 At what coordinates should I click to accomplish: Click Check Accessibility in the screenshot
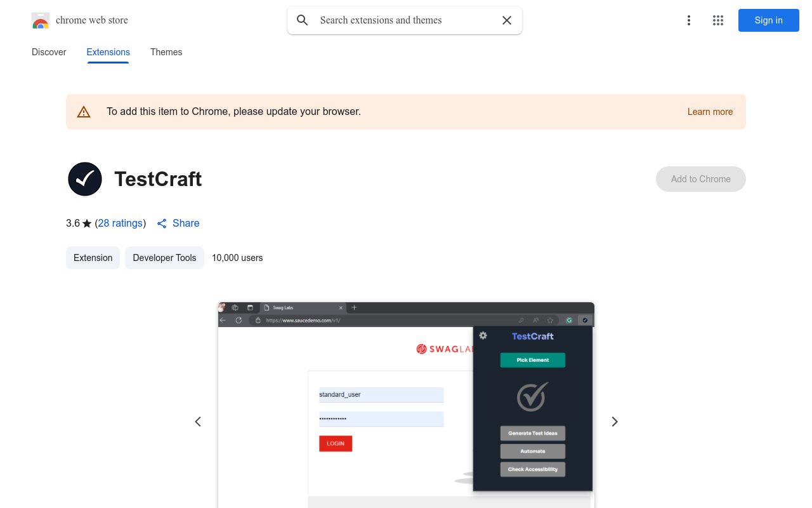coord(533,469)
